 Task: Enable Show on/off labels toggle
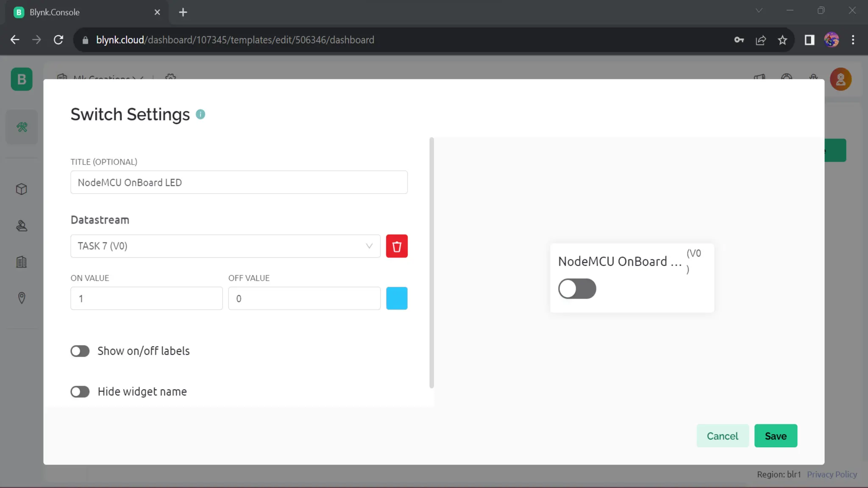80,351
